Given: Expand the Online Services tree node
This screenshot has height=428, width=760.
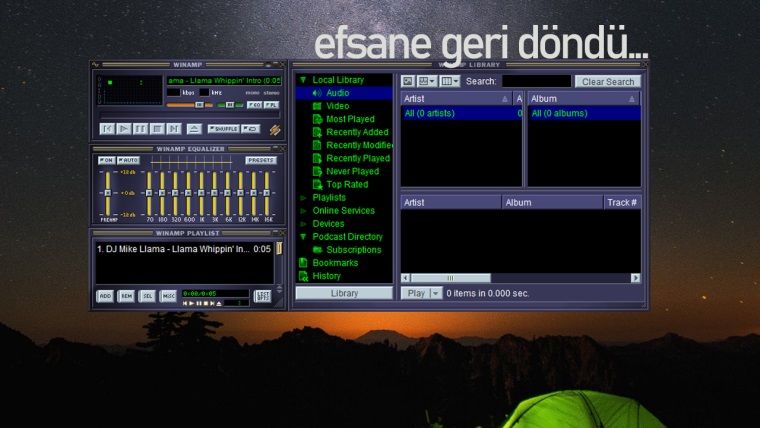Looking at the screenshot, I should click(x=303, y=211).
